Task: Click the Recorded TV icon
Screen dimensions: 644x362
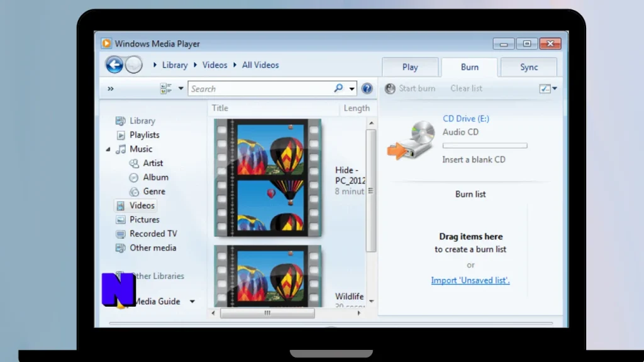Action: coord(120,234)
